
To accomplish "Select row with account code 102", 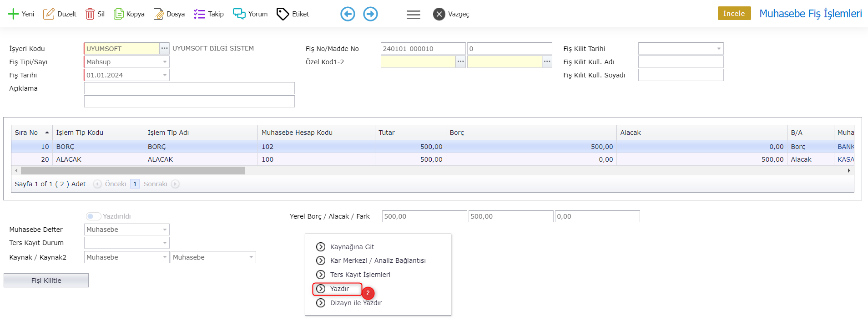I will click(432, 147).
